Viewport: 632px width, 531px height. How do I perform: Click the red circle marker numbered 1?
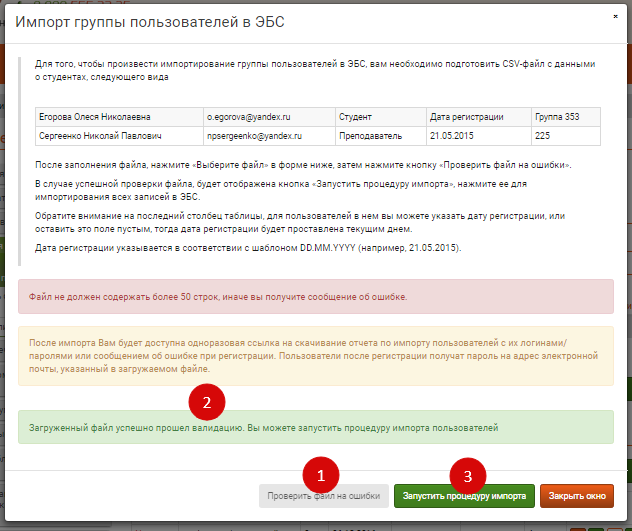(x=321, y=472)
